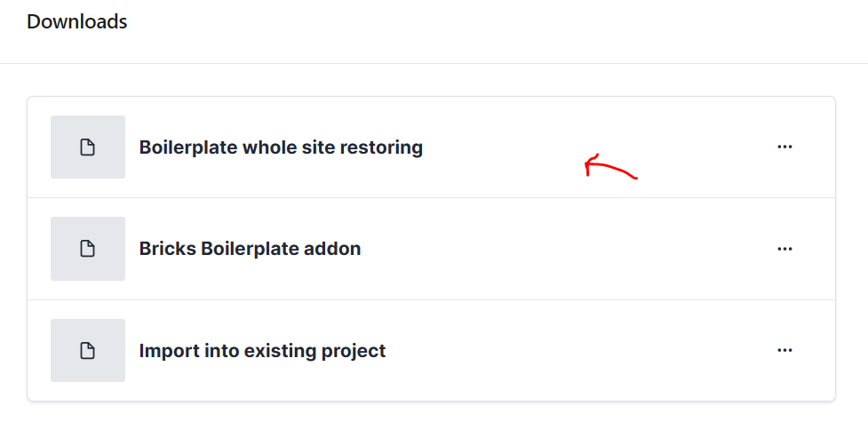Viewport: 868px width, 430px height.
Task: Click the horizontal divider under the Downloads heading
Action: click(434, 63)
